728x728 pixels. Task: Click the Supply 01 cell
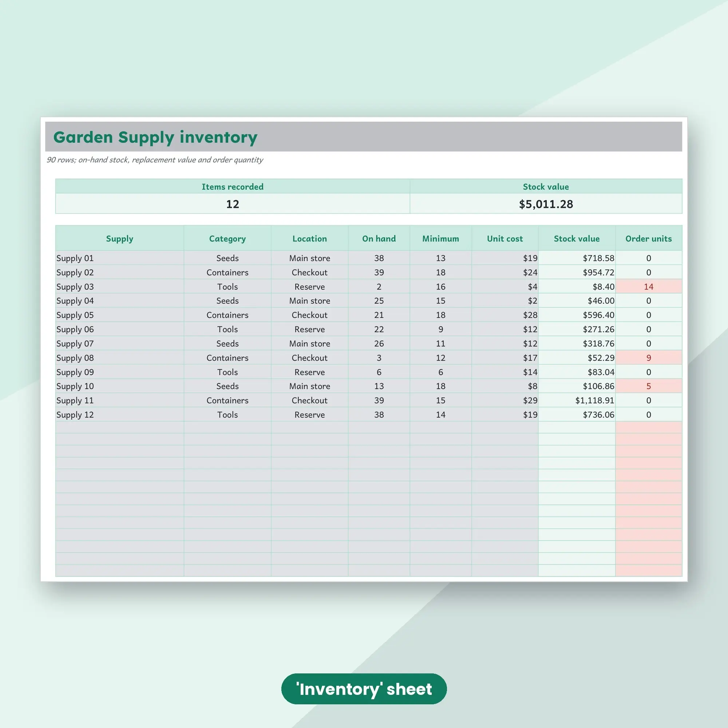tap(119, 258)
